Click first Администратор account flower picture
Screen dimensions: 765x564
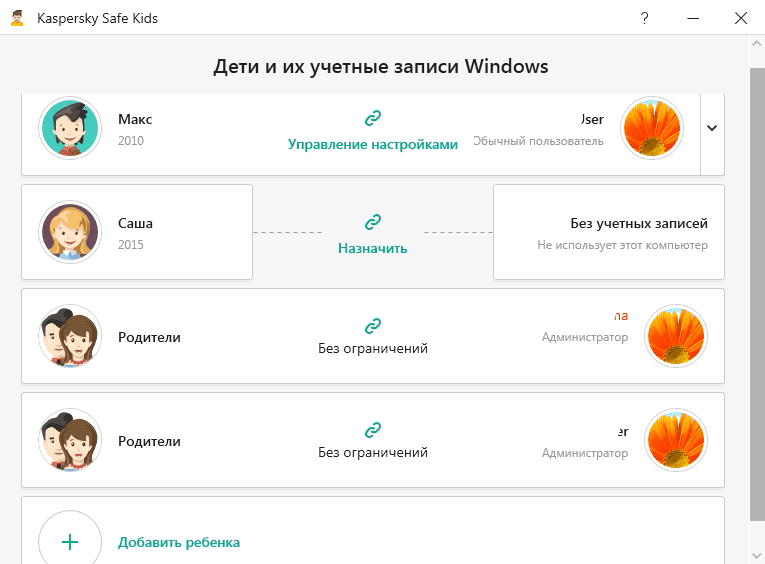676,336
